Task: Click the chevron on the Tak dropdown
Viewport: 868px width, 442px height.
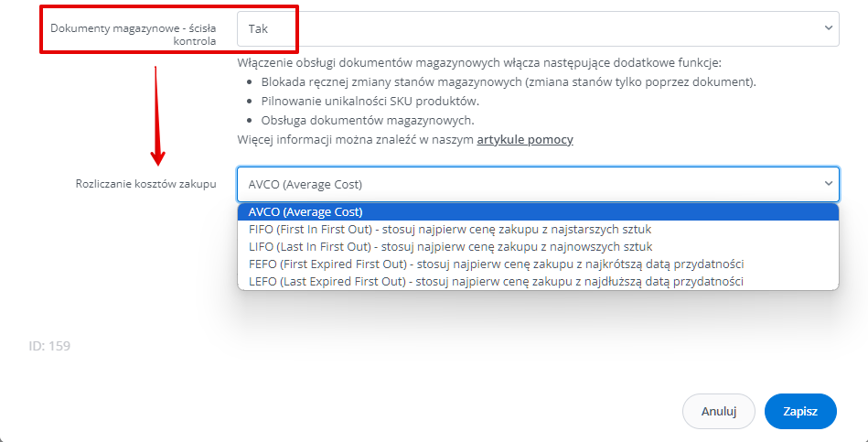Action: click(828, 27)
